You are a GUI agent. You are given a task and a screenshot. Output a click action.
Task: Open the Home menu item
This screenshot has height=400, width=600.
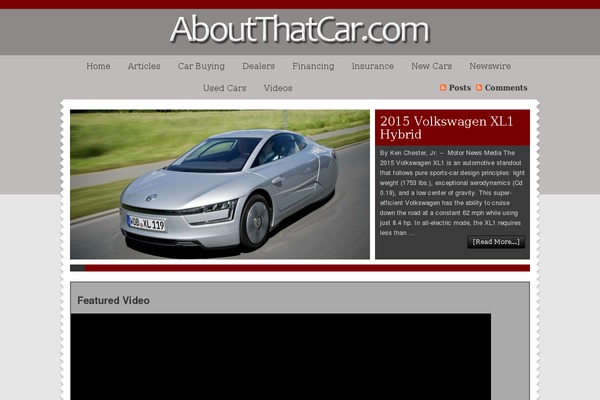click(98, 66)
